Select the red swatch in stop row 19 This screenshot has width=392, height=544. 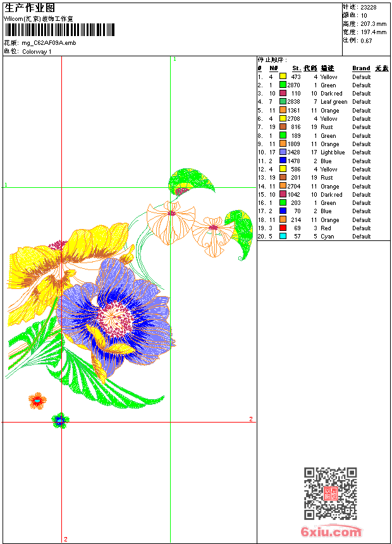[283, 228]
